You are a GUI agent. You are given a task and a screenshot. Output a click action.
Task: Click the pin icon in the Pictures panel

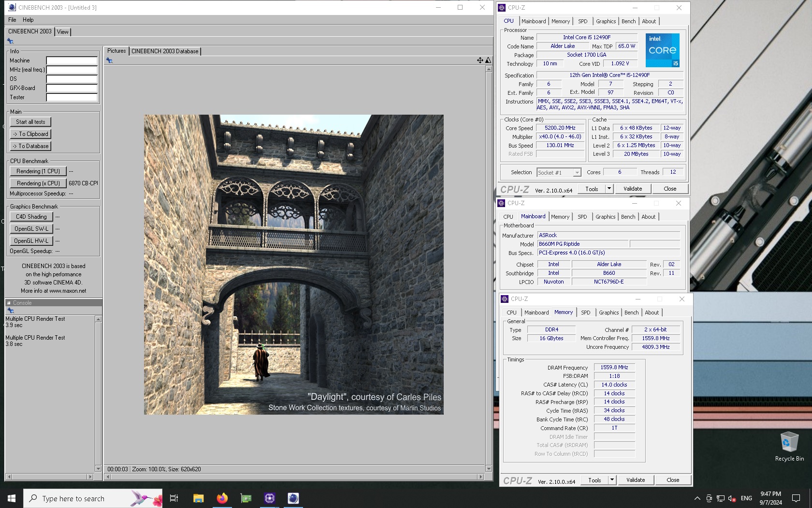click(x=109, y=60)
